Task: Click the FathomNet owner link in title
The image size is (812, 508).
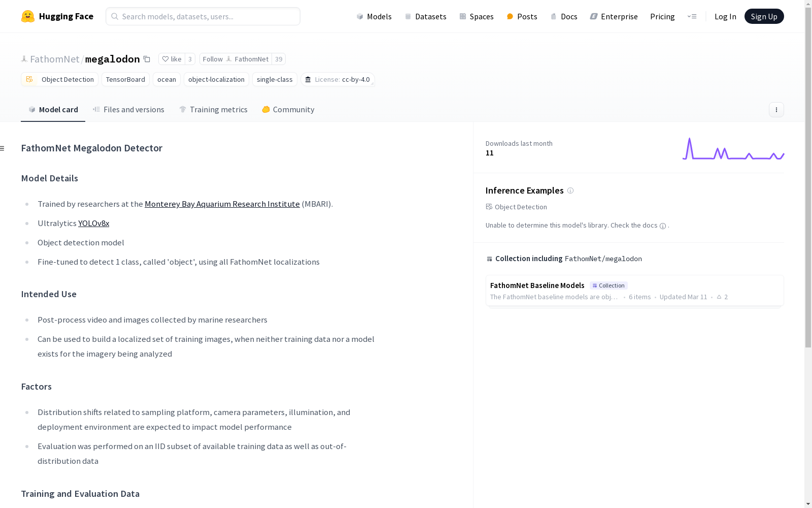Action: coord(54,59)
